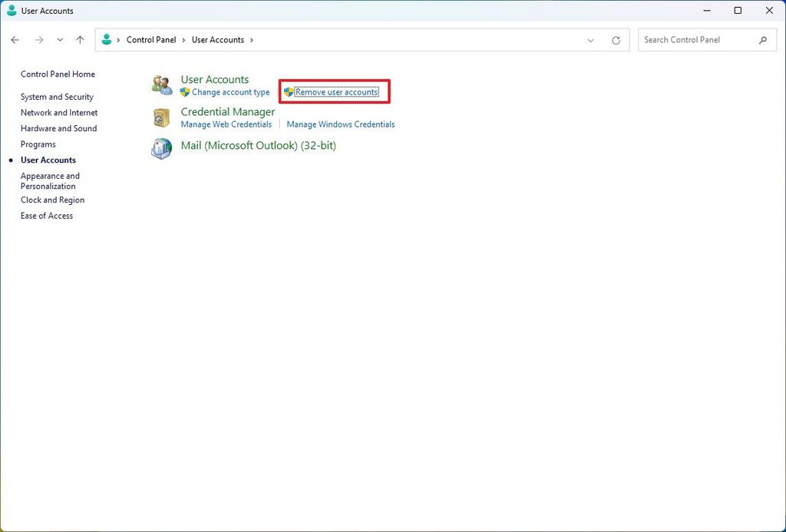The width and height of the screenshot is (786, 532).
Task: Expand the address bar dropdown chevron
Action: (591, 40)
